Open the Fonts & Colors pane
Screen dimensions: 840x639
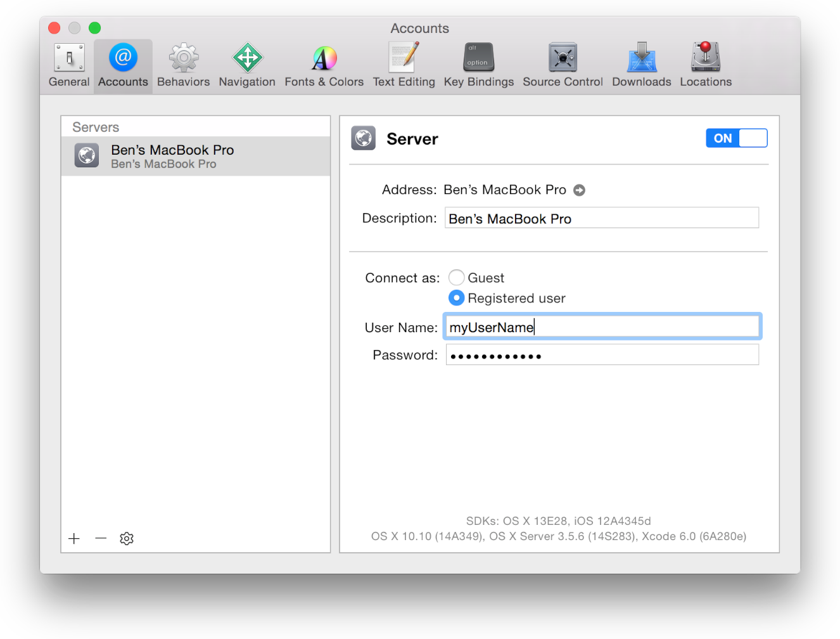[324, 63]
